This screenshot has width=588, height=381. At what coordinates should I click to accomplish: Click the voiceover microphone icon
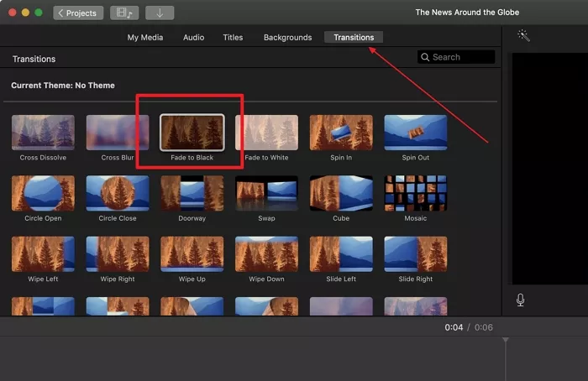click(520, 300)
